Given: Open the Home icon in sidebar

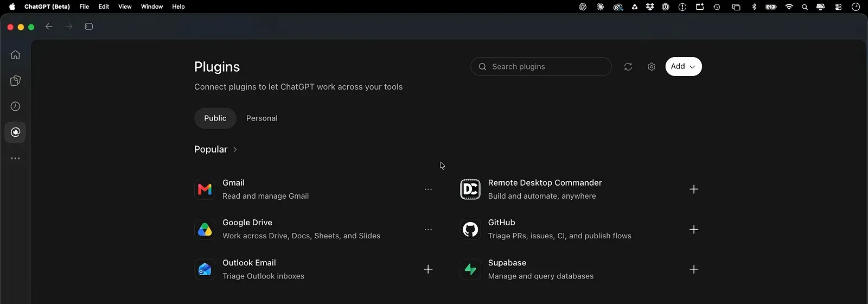Looking at the screenshot, I should (15, 55).
